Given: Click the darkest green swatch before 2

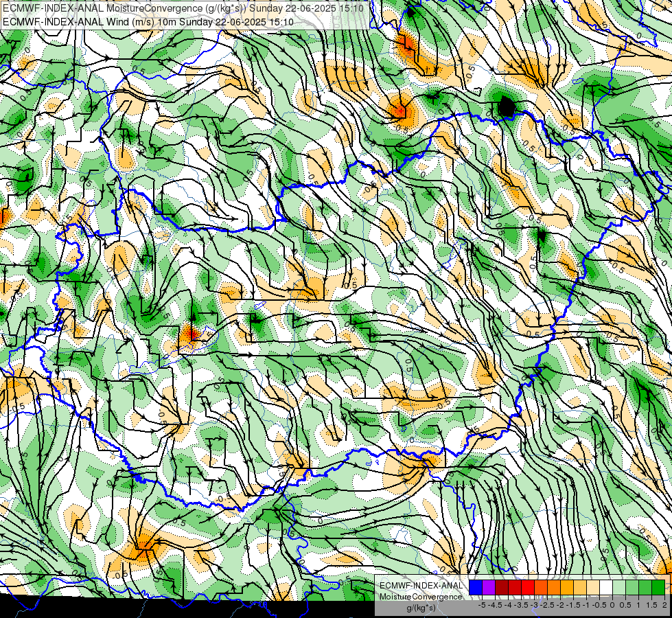Looking at the screenshot, I should tap(658, 587).
